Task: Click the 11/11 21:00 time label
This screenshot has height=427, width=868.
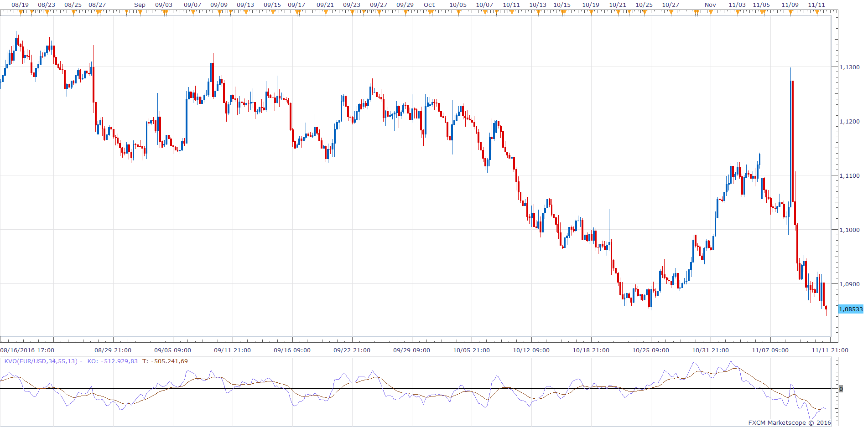Action: click(x=830, y=350)
